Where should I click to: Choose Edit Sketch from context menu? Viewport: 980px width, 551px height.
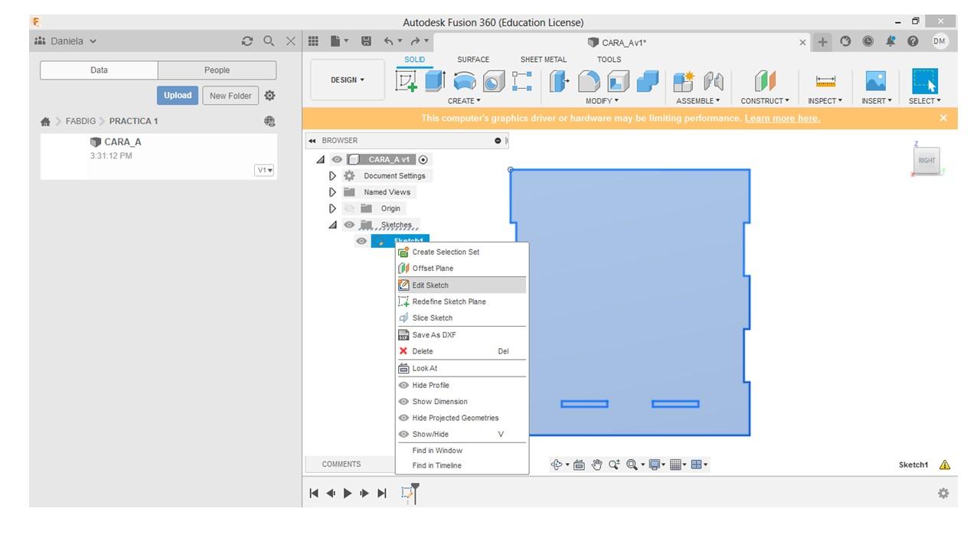click(x=462, y=285)
